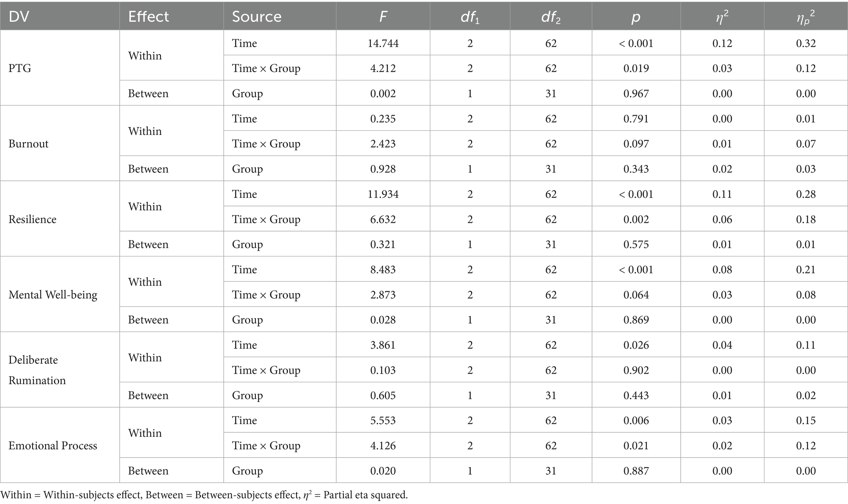Screen dimensions: 848x504
Task: Click the PTG row label
Action: tap(20, 68)
